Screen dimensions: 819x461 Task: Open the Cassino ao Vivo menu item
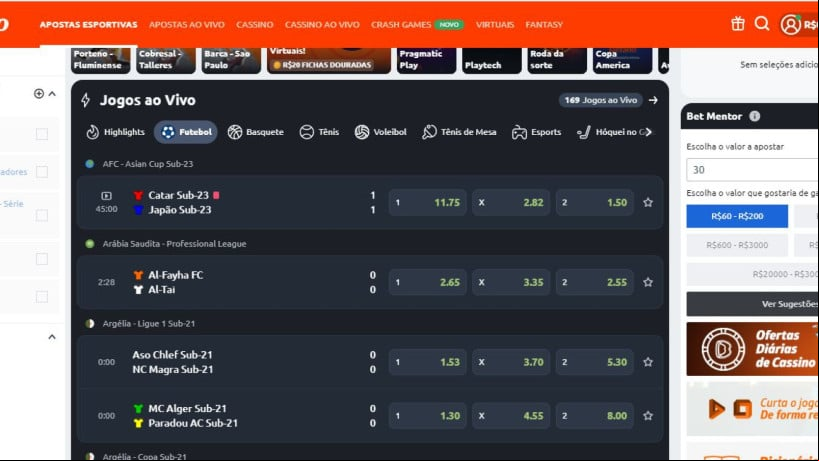click(322, 25)
